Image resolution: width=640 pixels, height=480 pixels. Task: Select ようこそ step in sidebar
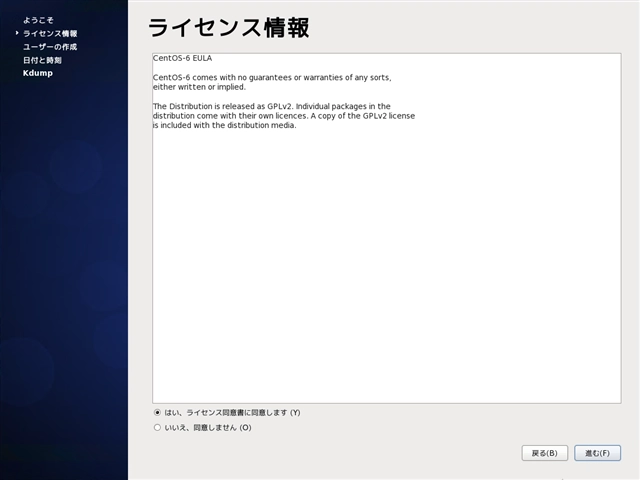38,20
